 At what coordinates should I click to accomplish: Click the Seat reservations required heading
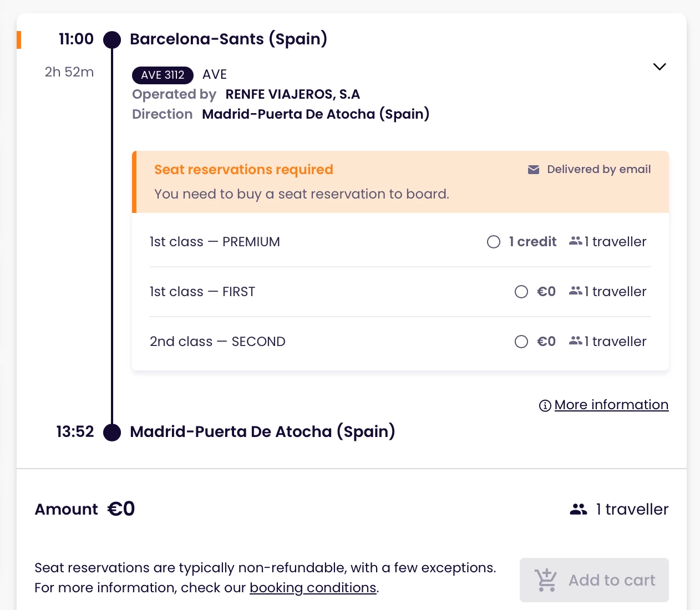click(244, 170)
